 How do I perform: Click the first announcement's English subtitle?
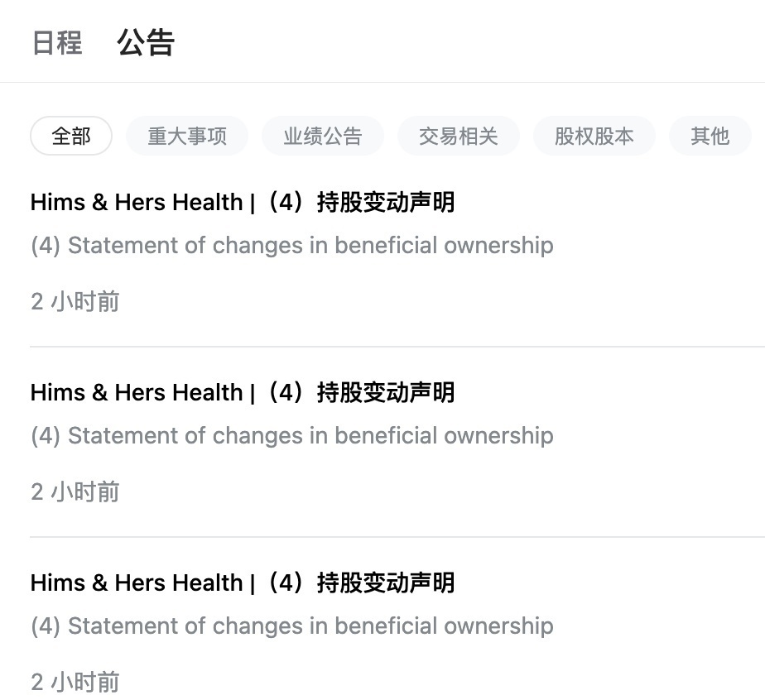tap(292, 245)
